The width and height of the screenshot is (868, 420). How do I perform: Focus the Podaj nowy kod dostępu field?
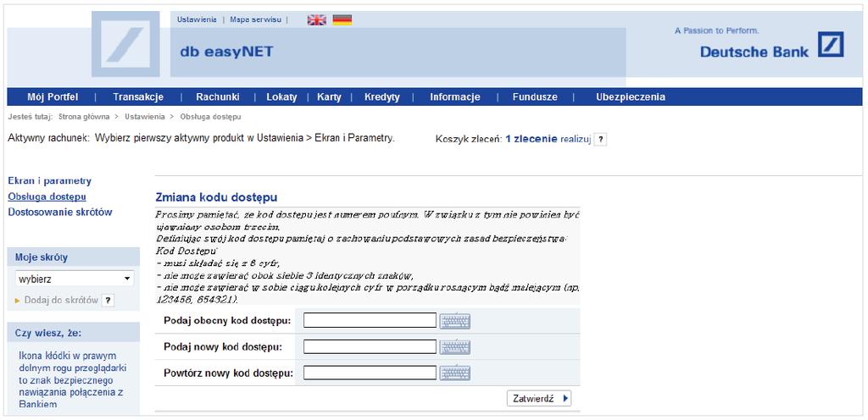tap(370, 346)
